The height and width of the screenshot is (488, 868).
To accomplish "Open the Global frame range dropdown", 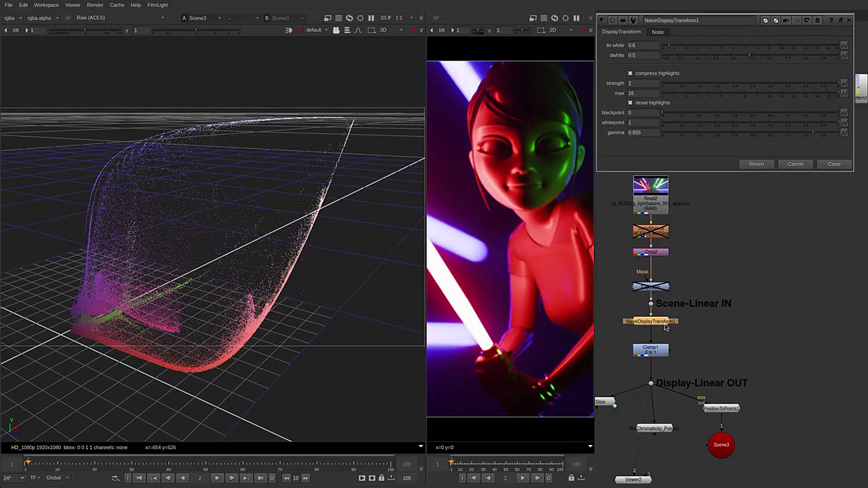I will (57, 478).
